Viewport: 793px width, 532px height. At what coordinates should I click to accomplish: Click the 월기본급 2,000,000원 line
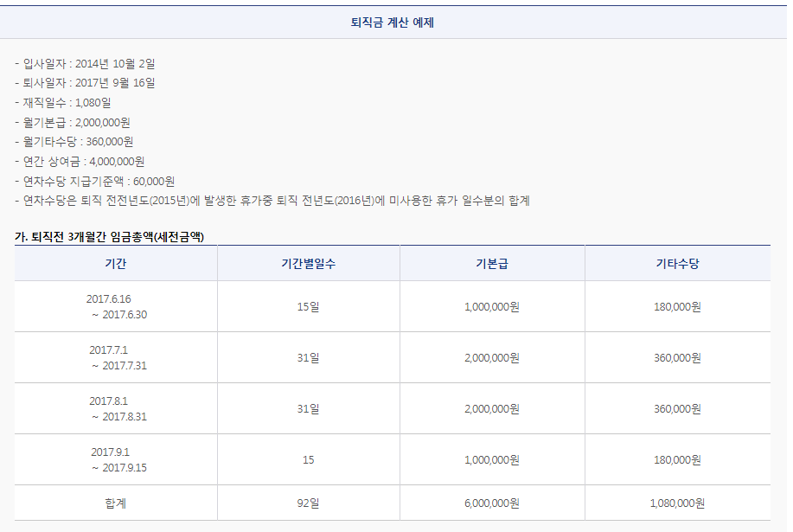click(73, 122)
